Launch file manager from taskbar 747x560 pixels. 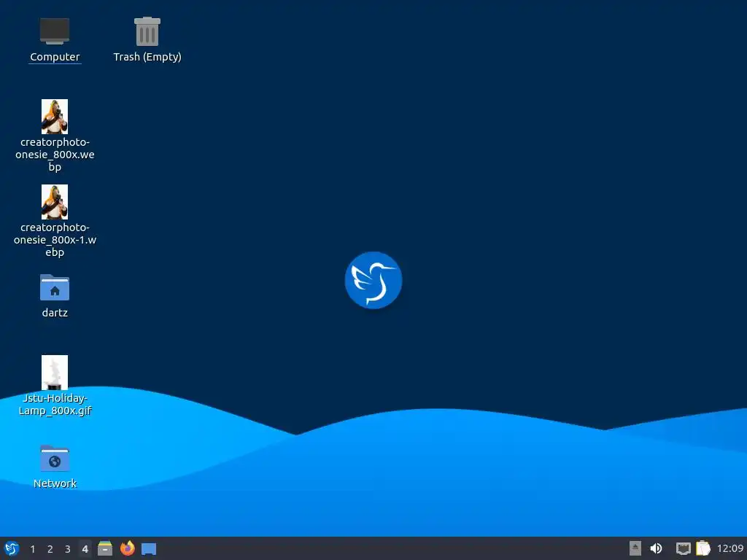(105, 548)
